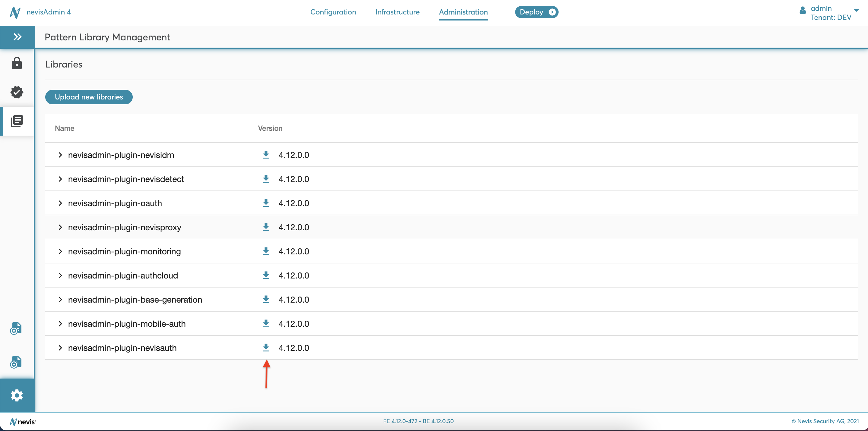Click the Deploy button
The height and width of the screenshot is (431, 868).
click(x=537, y=12)
